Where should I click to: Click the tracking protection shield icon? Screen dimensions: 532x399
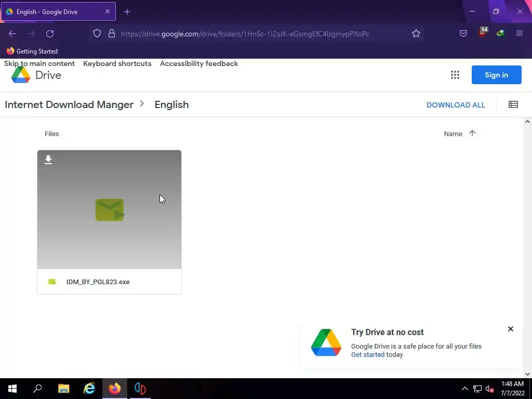coord(97,34)
